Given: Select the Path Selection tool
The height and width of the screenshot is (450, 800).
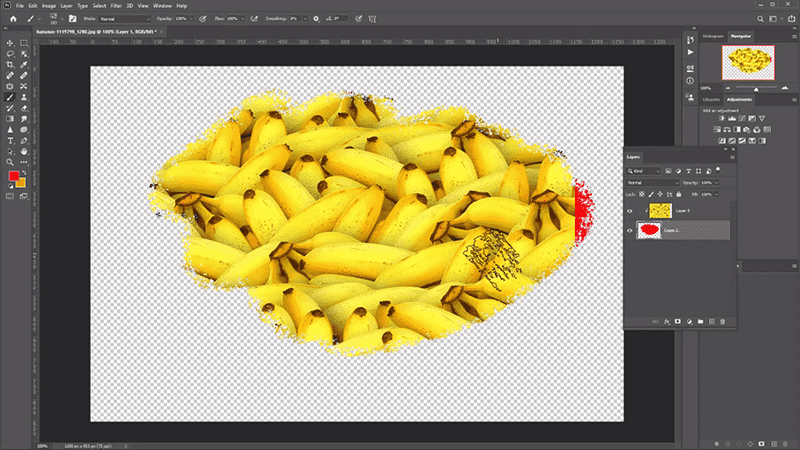Looking at the screenshot, I should (x=10, y=152).
